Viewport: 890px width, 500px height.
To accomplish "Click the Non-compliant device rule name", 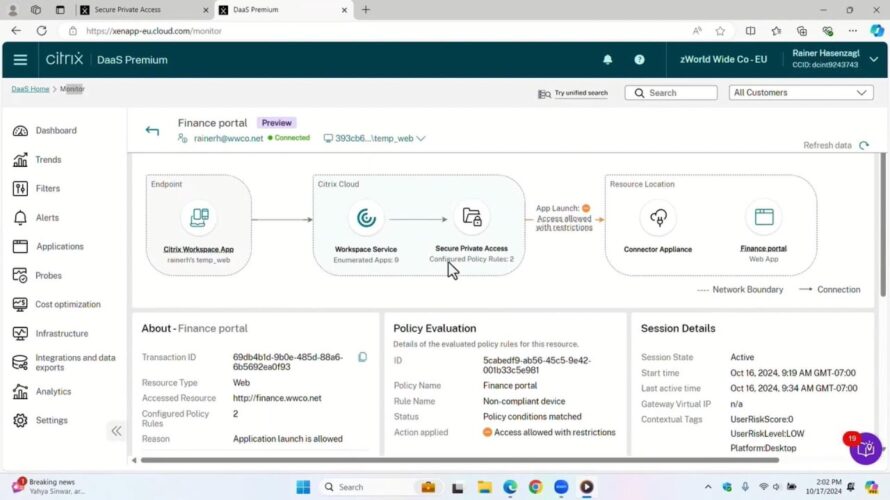I will [x=524, y=401].
